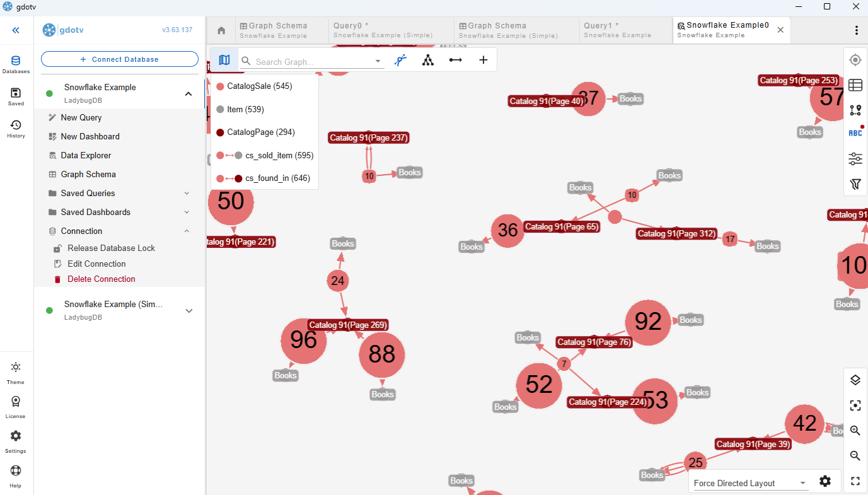The height and width of the screenshot is (495, 868).
Task: Switch to the Query1 tab
Action: coord(625,30)
